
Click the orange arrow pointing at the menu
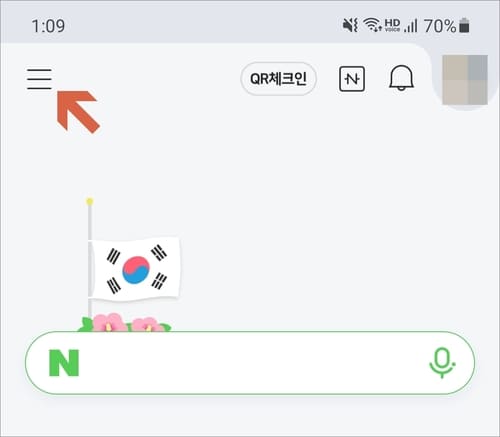(x=78, y=111)
